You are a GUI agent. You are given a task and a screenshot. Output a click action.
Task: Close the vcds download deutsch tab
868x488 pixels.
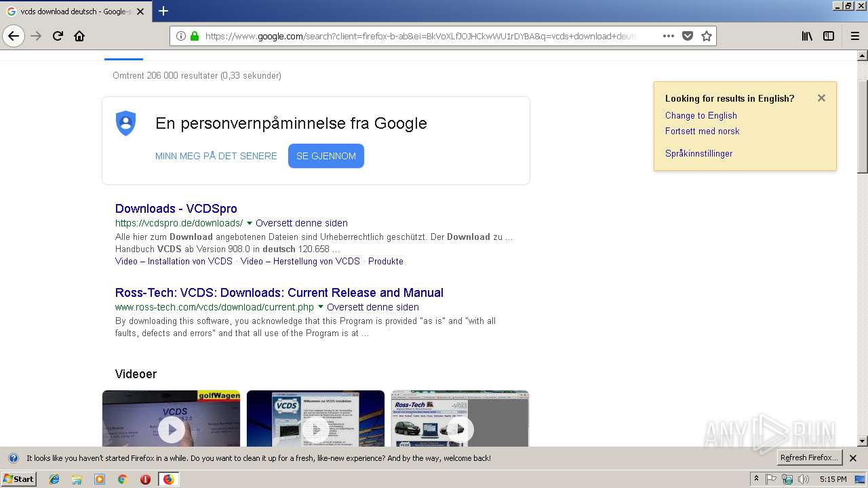(140, 12)
